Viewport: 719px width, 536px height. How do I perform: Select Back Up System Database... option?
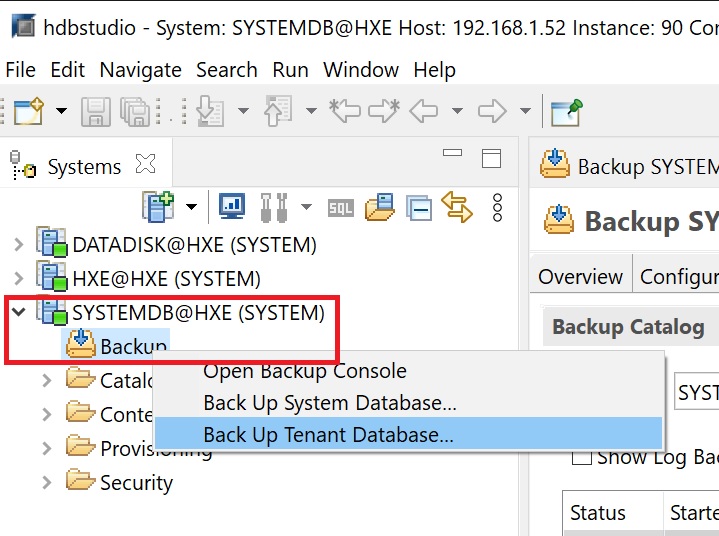(329, 403)
